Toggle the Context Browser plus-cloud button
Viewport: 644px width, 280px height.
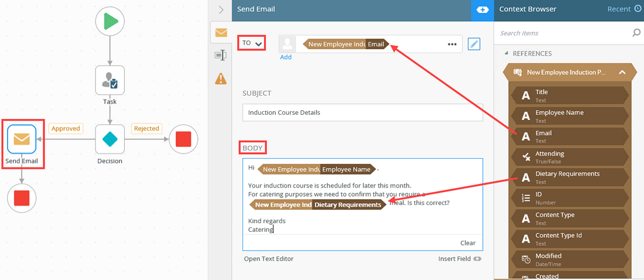pos(482,10)
